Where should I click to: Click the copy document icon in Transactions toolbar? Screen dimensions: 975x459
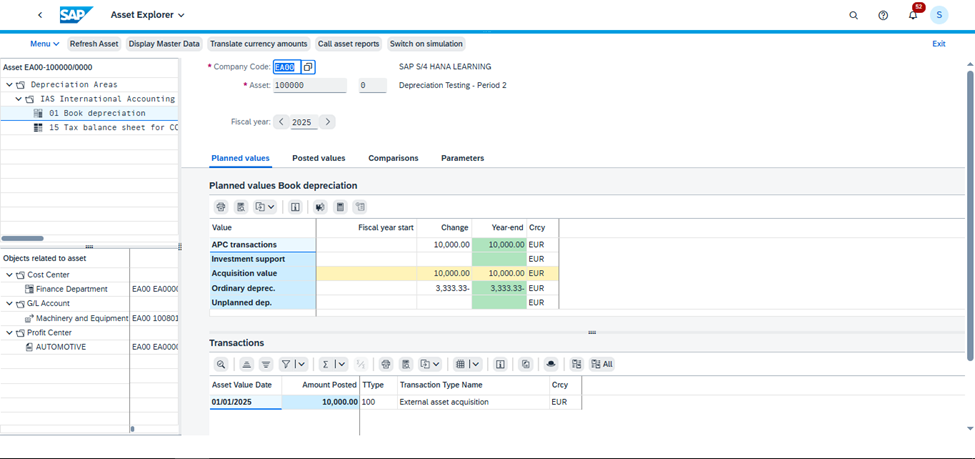525,364
